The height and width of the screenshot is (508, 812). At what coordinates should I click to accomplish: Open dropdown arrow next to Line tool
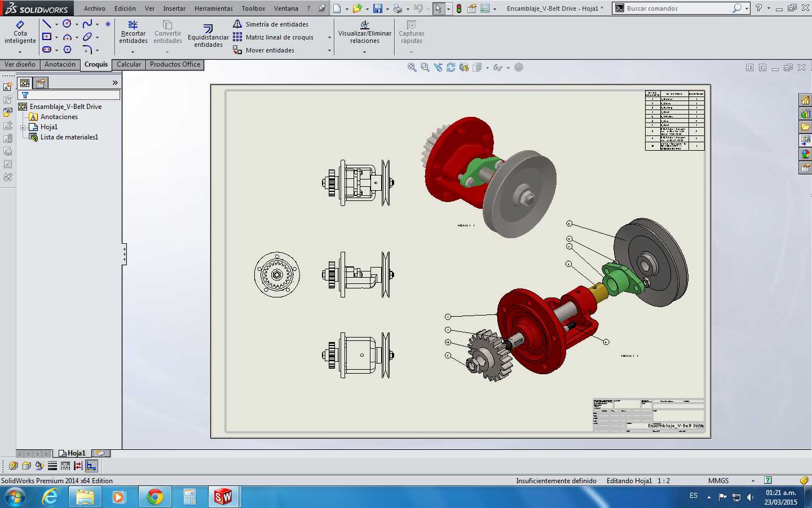[56, 24]
